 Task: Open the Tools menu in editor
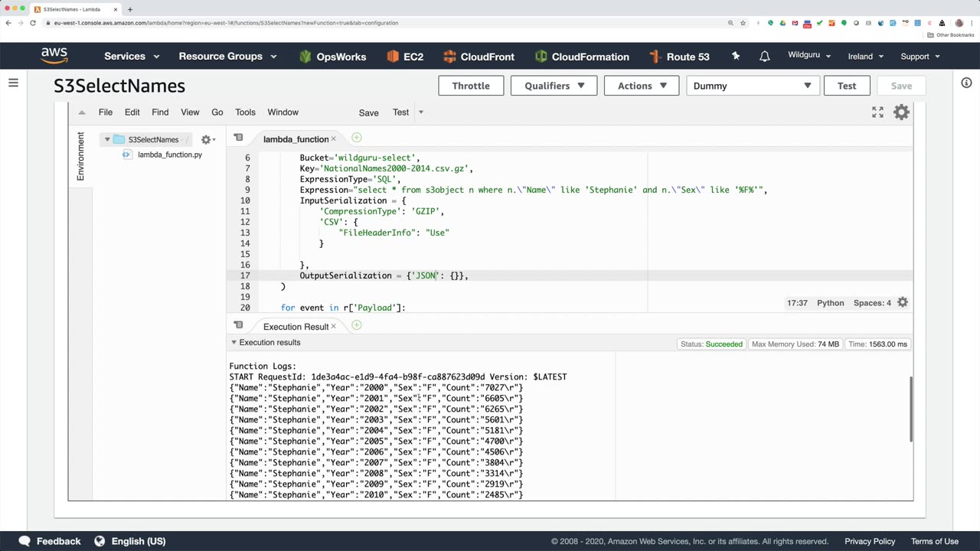[245, 112]
